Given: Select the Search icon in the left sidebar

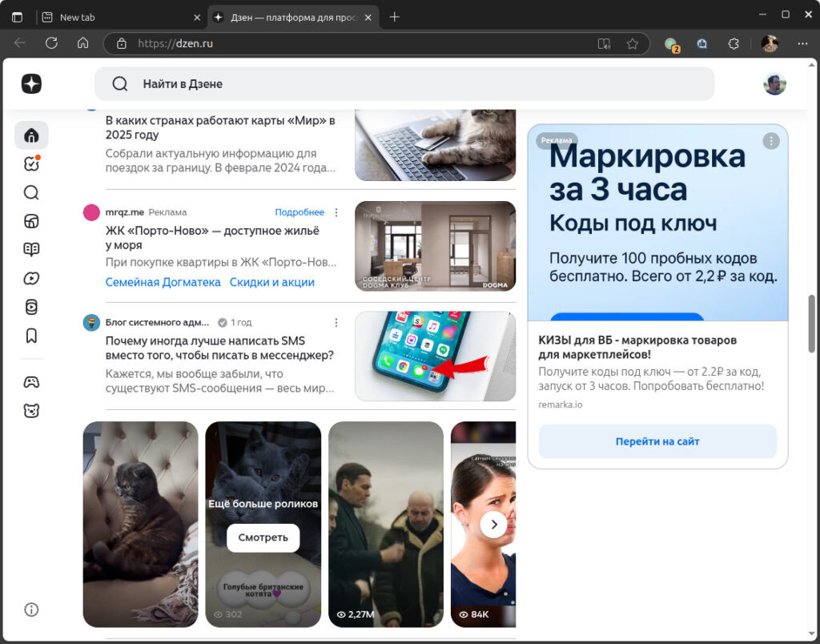Looking at the screenshot, I should (x=31, y=192).
